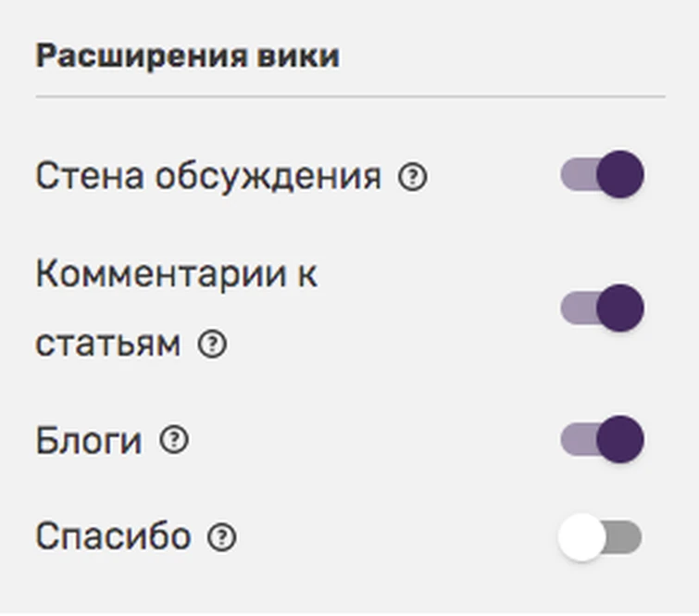The image size is (699, 616).
Task: Click the Стена обсуждения label text
Action: 207,176
